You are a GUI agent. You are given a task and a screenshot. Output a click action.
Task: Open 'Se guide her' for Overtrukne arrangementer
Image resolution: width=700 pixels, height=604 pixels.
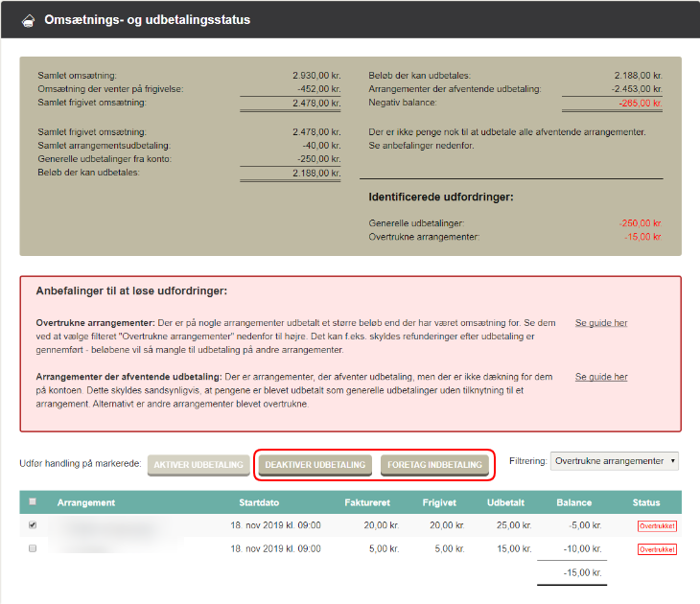coord(601,323)
